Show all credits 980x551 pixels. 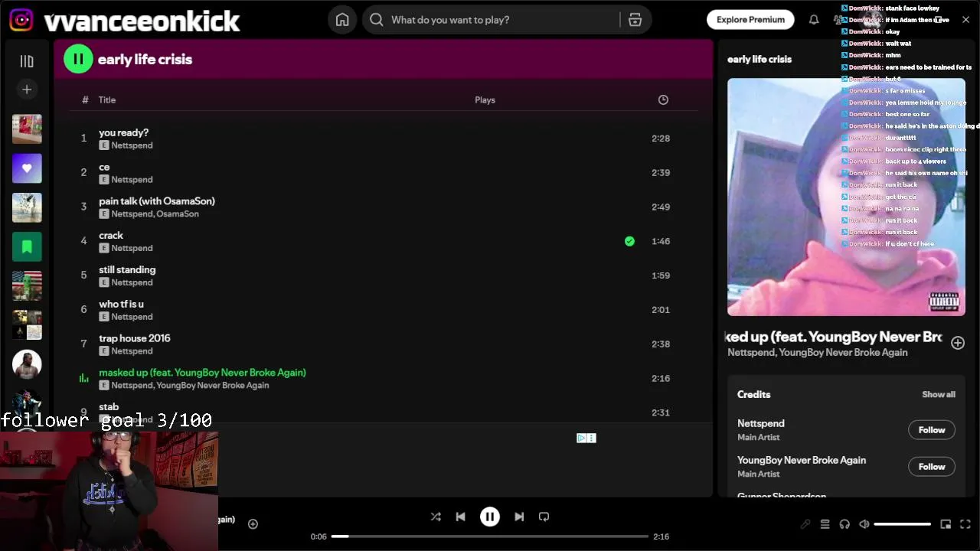pos(939,395)
